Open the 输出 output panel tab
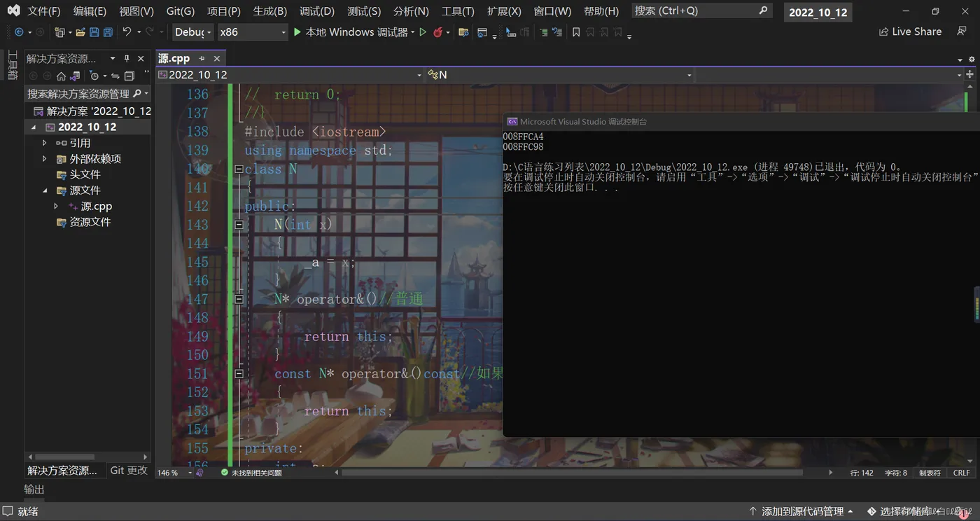This screenshot has height=521, width=980. (x=34, y=489)
